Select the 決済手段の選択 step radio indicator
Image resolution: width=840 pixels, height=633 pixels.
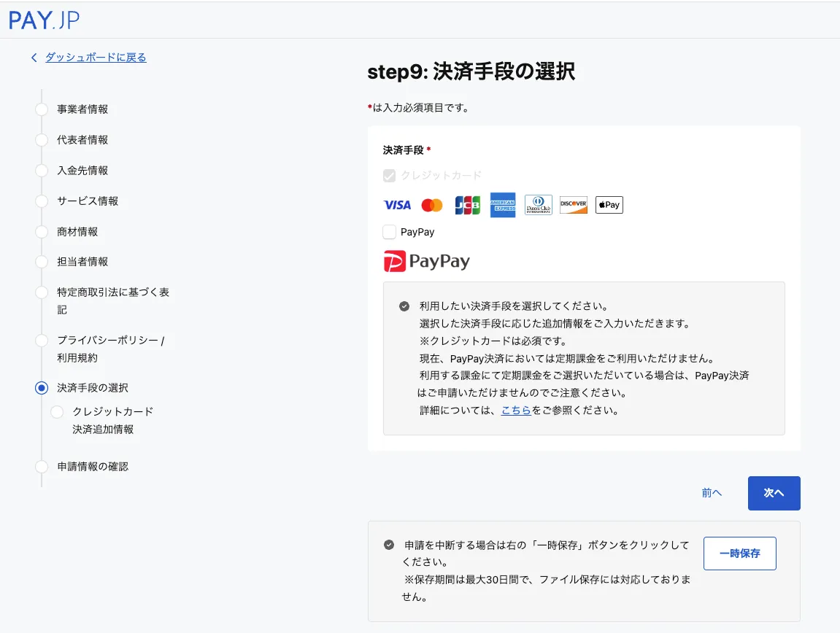tap(42, 388)
